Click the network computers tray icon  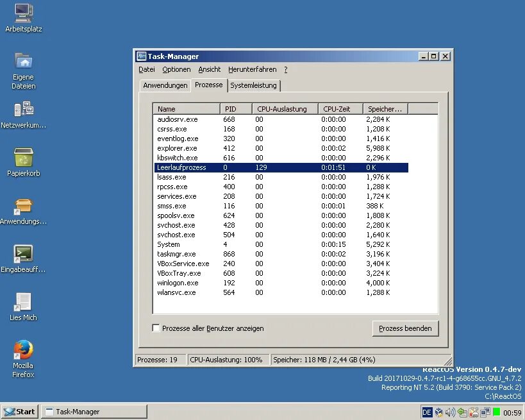pos(485,412)
